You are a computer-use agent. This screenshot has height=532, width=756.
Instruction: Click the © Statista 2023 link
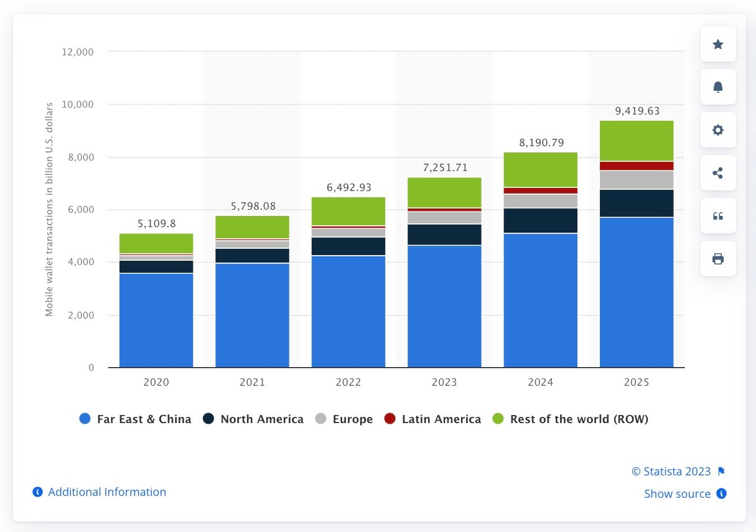tap(671, 472)
